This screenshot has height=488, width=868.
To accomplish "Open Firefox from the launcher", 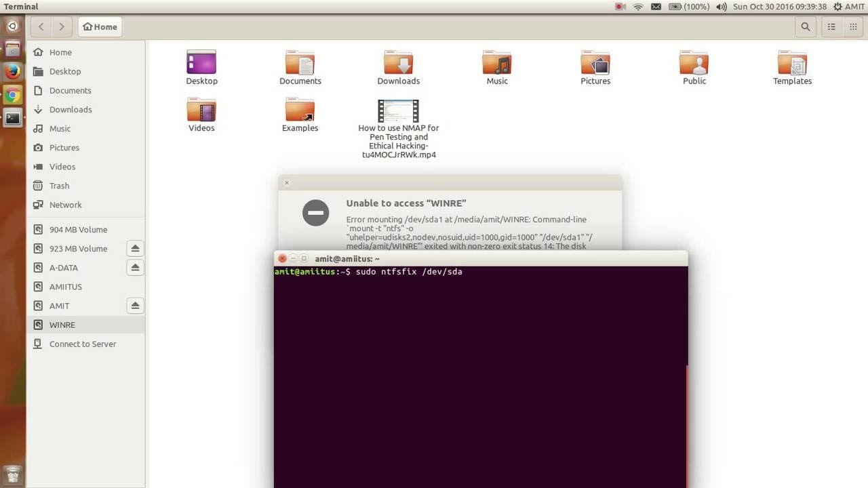I will pyautogui.click(x=12, y=71).
